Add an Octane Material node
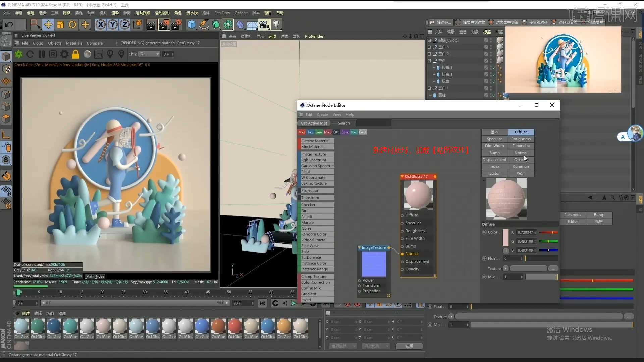 click(x=317, y=141)
